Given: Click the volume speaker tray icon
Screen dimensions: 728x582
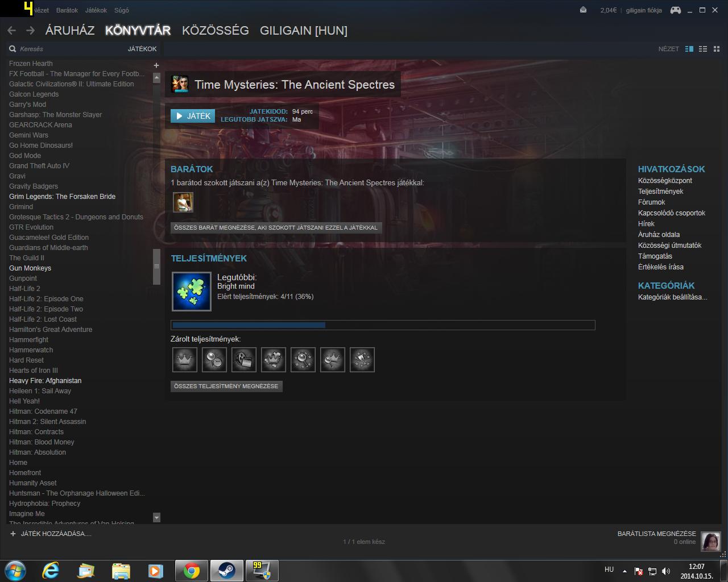Looking at the screenshot, I should (666, 571).
